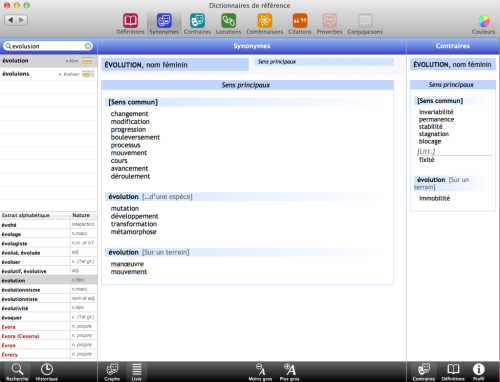Image resolution: width=500 pixels, height=382 pixels.
Task: Open the Locutions dictionary
Action: 228,24
